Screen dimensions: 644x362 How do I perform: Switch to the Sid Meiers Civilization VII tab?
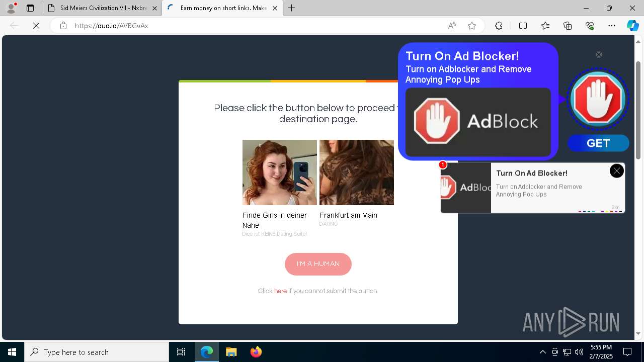point(103,8)
